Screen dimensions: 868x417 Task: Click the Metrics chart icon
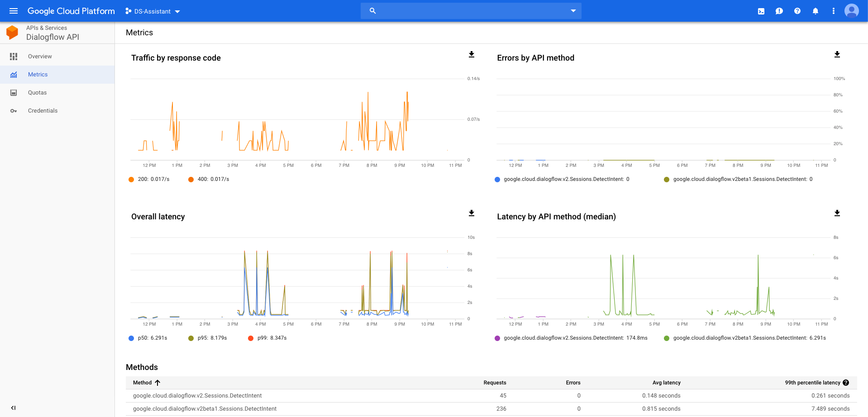14,75
